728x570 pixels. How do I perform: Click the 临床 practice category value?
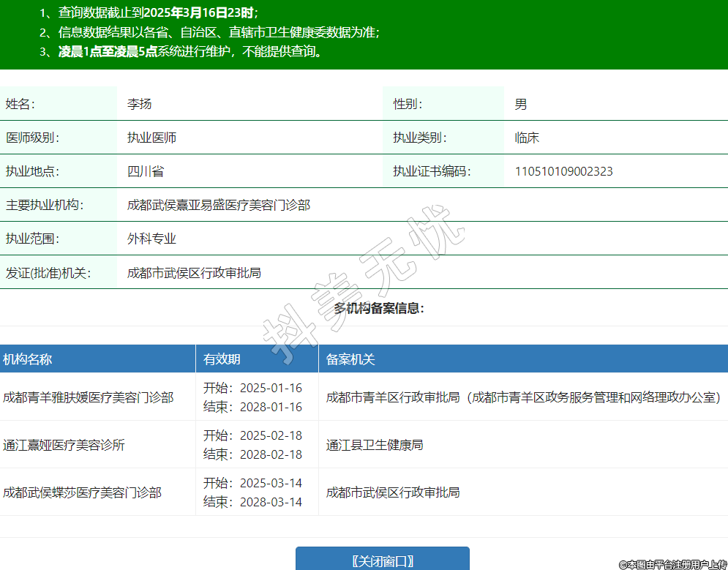(527, 138)
